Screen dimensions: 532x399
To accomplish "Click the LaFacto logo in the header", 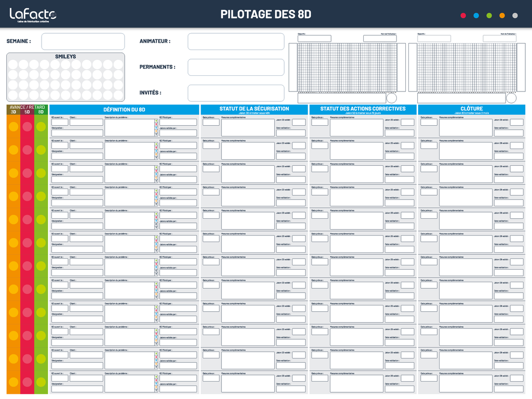I will click(32, 15).
